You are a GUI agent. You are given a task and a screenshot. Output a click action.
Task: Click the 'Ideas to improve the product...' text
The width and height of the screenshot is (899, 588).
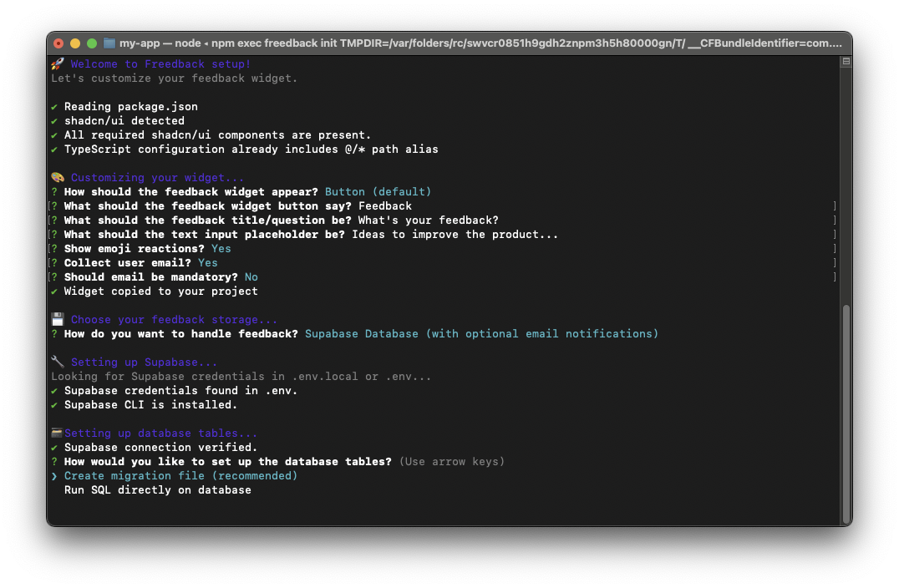[x=455, y=235]
